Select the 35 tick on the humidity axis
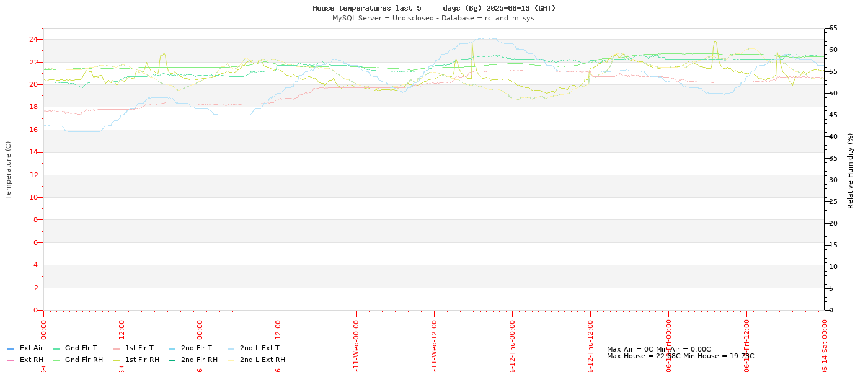 833,159
